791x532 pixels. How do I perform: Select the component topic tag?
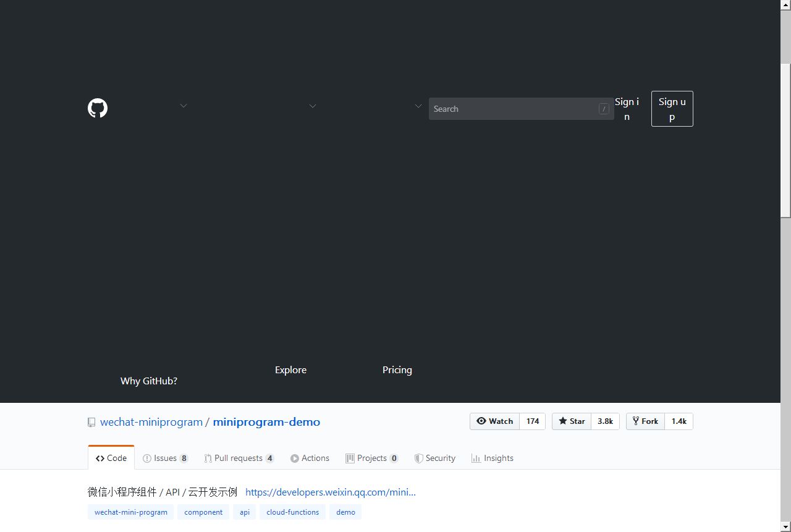[x=203, y=512]
